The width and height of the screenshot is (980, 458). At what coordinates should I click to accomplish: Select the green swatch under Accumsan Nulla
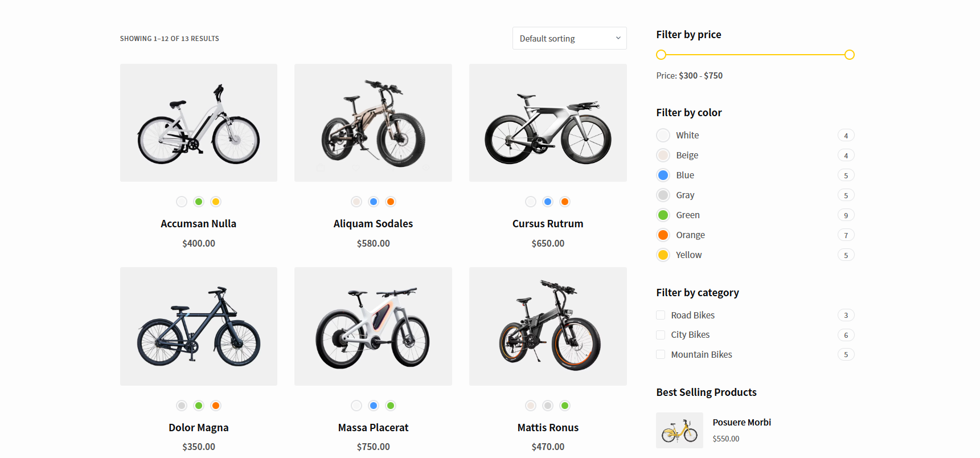click(x=199, y=202)
